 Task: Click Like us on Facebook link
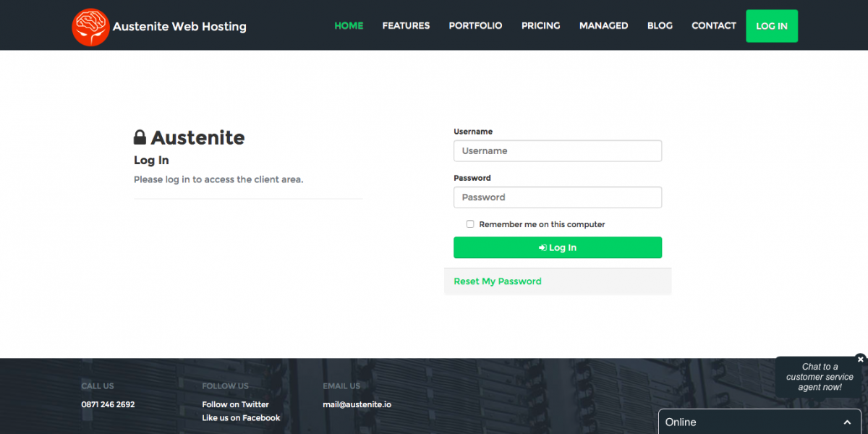click(x=241, y=418)
